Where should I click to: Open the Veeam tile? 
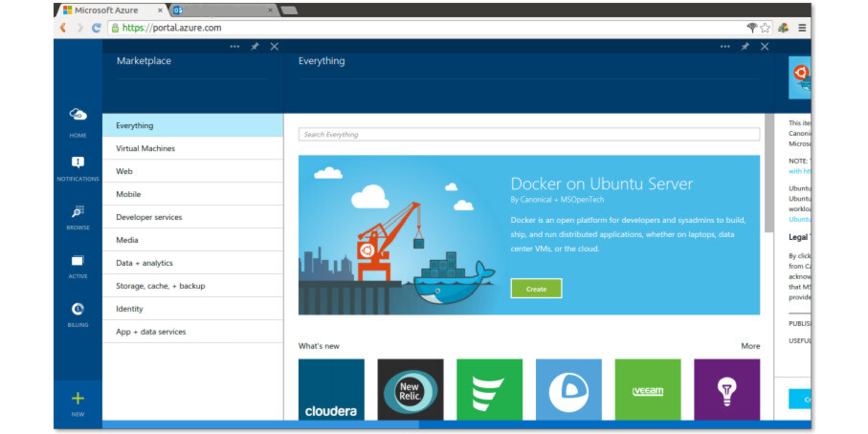648,390
